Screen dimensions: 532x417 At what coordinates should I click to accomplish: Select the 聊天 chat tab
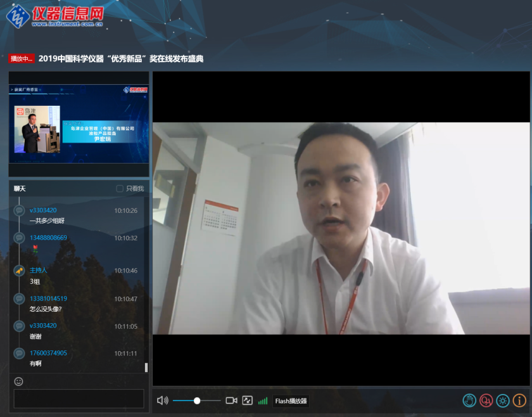click(20, 189)
